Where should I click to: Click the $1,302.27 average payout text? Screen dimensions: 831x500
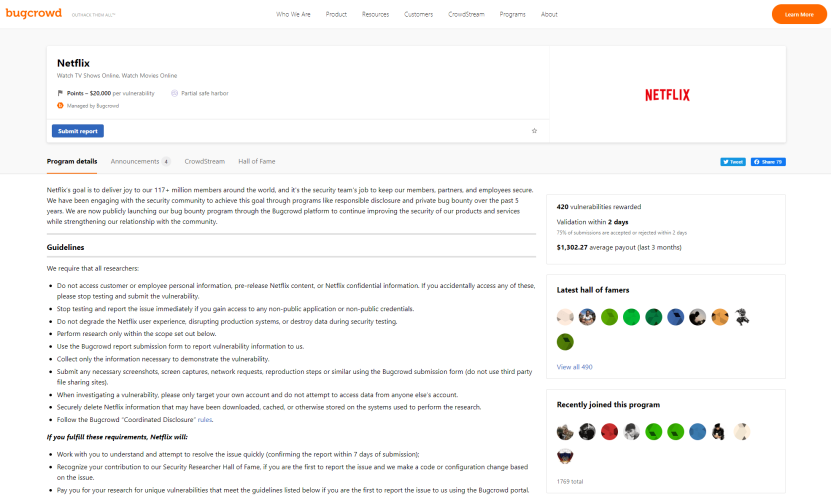click(619, 247)
